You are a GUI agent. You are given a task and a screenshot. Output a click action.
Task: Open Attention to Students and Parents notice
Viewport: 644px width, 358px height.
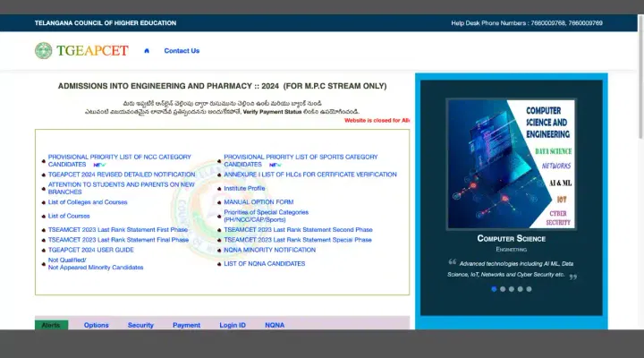click(121, 188)
